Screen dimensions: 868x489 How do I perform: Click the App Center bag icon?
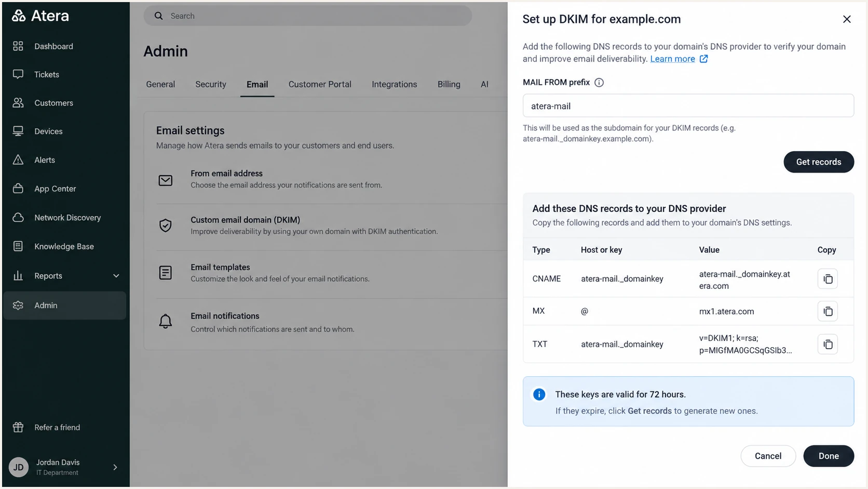click(18, 189)
